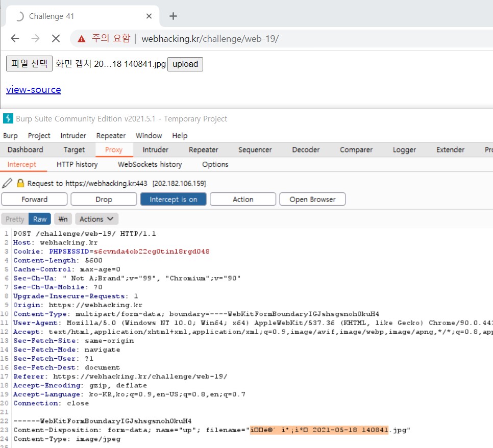
Task: Click the upload button
Action: 185,64
